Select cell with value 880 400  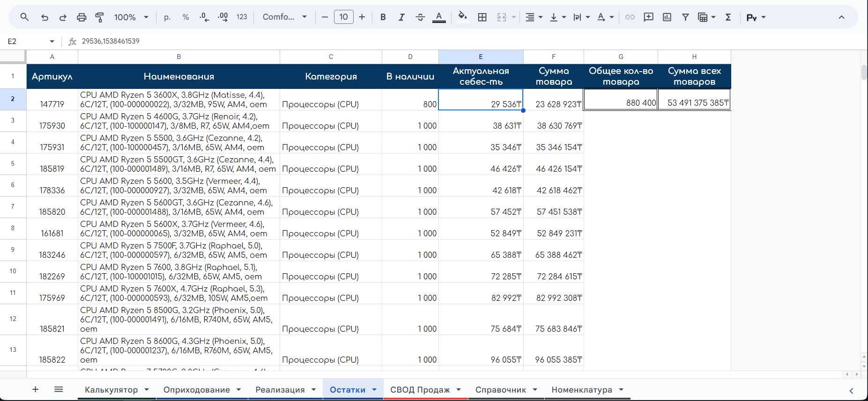(621, 99)
